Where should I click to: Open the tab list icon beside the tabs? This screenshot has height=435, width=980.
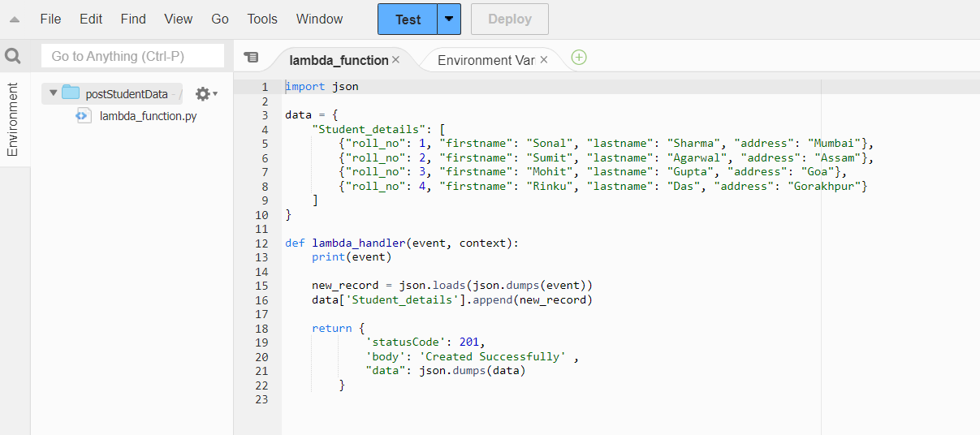[251, 58]
